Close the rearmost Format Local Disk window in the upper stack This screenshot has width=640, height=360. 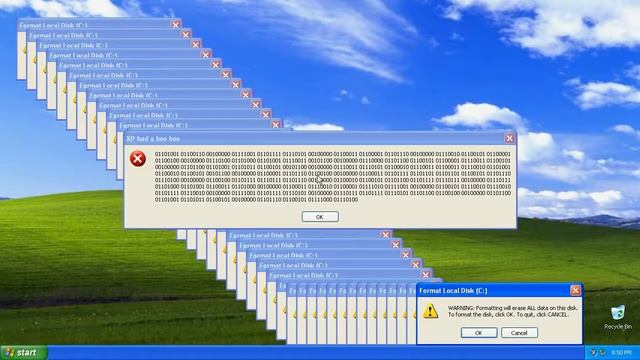[x=176, y=24]
